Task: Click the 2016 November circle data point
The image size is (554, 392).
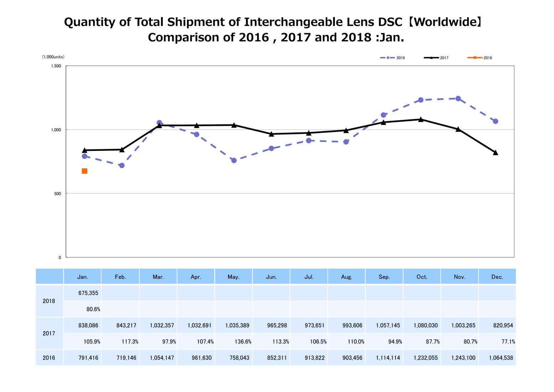Action: click(x=458, y=99)
